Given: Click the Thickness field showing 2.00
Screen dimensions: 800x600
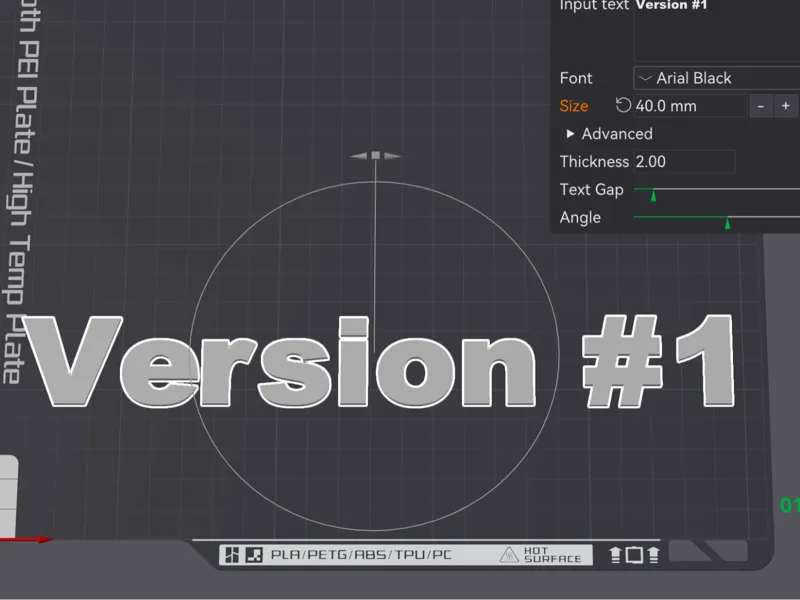Looking at the screenshot, I should coord(684,162).
